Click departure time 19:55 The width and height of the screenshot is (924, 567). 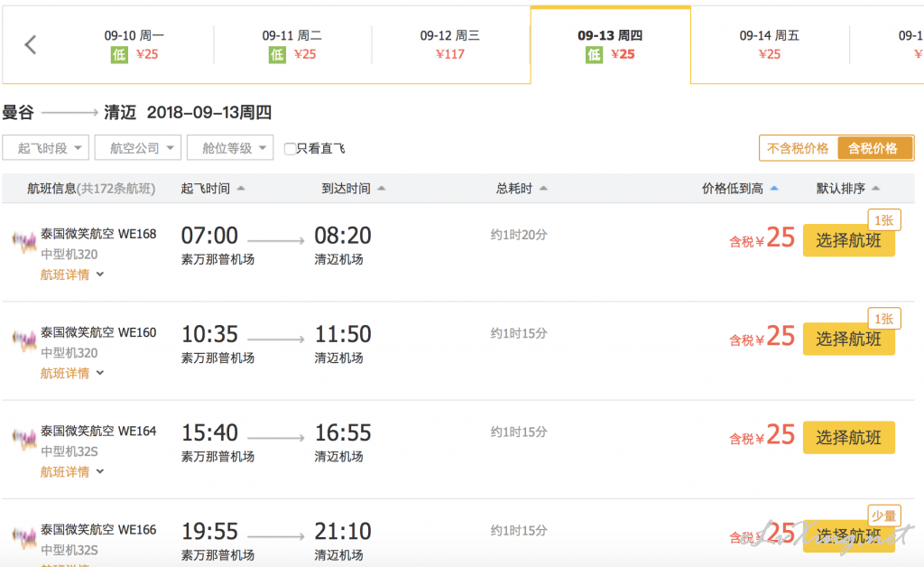click(x=209, y=531)
